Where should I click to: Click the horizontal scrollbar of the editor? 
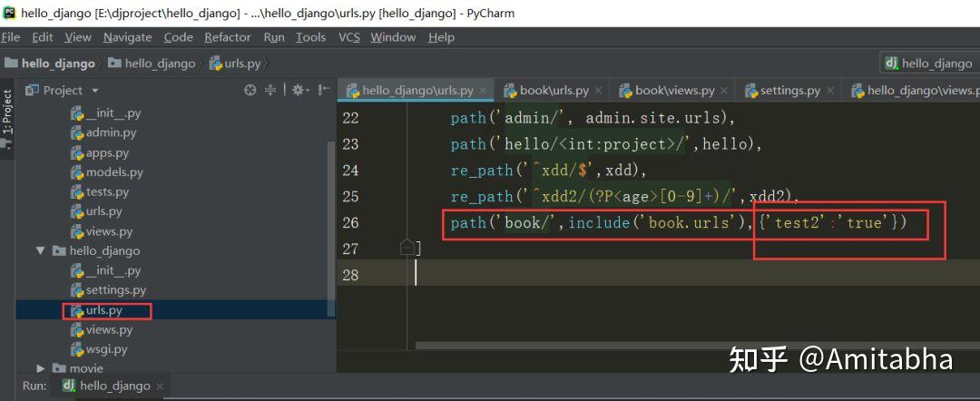pyautogui.click(x=698, y=346)
